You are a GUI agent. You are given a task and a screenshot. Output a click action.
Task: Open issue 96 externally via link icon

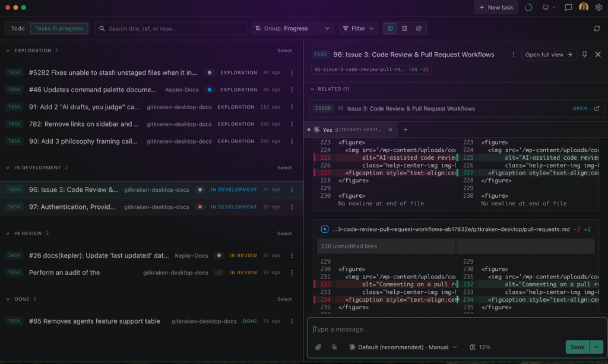click(x=597, y=109)
